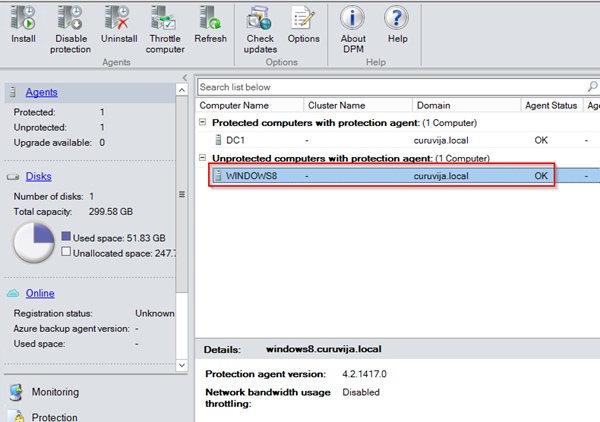The image size is (600, 422).
Task: Collapse the Protected computers group
Action: tap(202, 122)
